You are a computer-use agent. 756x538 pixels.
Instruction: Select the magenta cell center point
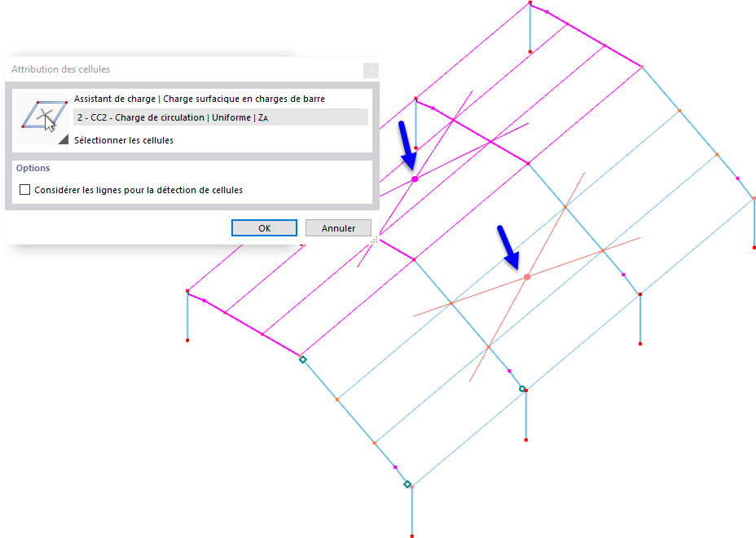pyautogui.click(x=415, y=179)
